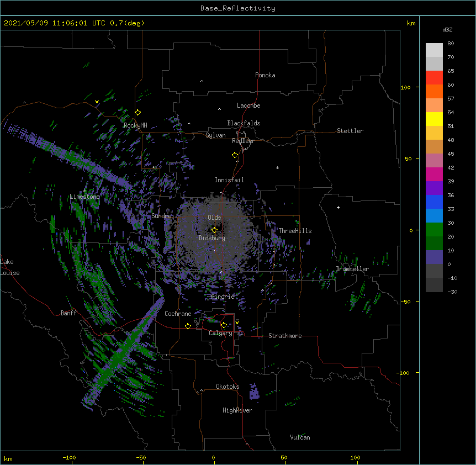Click the ThreeHills label
Image resolution: width=476 pixels, height=465 pixels.
pos(295,231)
